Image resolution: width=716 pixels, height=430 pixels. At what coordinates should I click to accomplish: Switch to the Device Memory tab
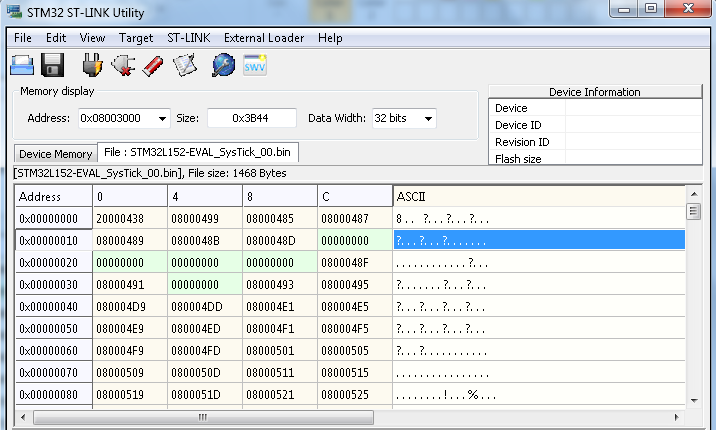pos(56,154)
